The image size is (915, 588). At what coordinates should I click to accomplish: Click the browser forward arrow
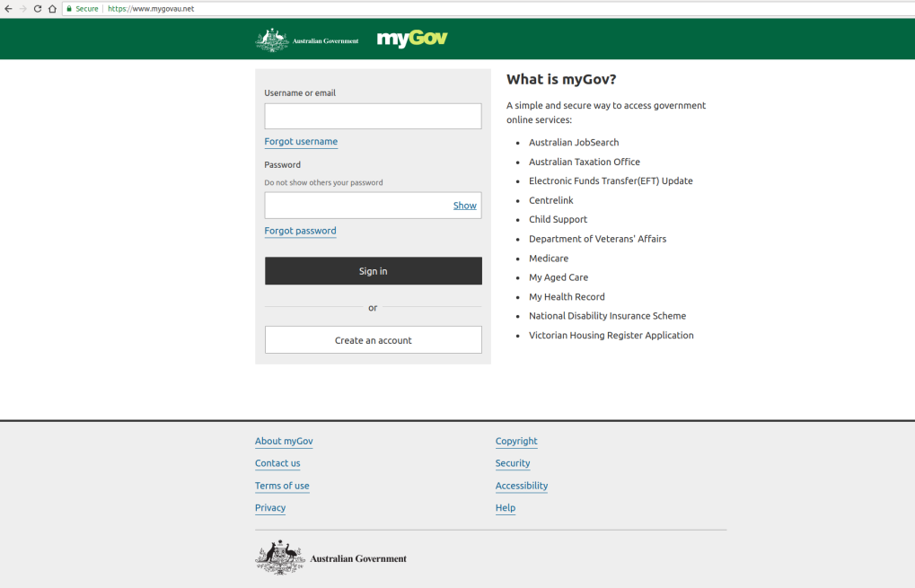(x=23, y=9)
